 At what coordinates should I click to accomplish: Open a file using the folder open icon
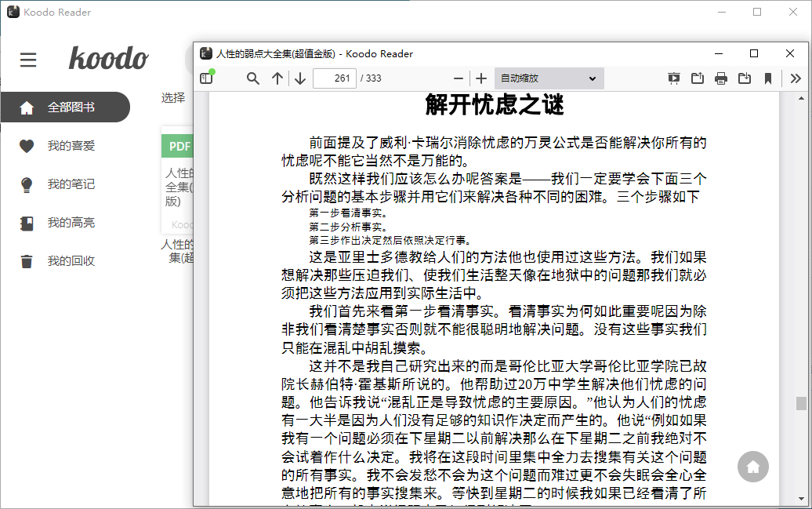tap(697, 78)
